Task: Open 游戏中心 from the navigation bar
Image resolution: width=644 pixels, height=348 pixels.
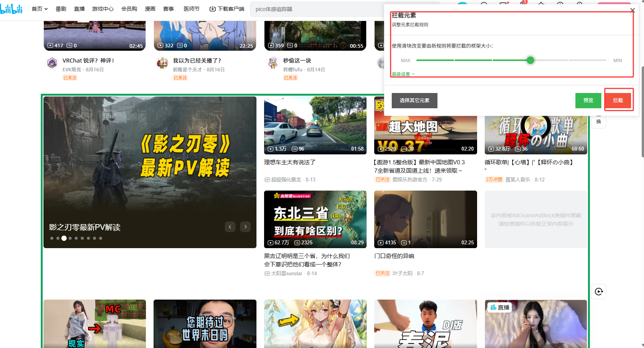Action: (103, 9)
